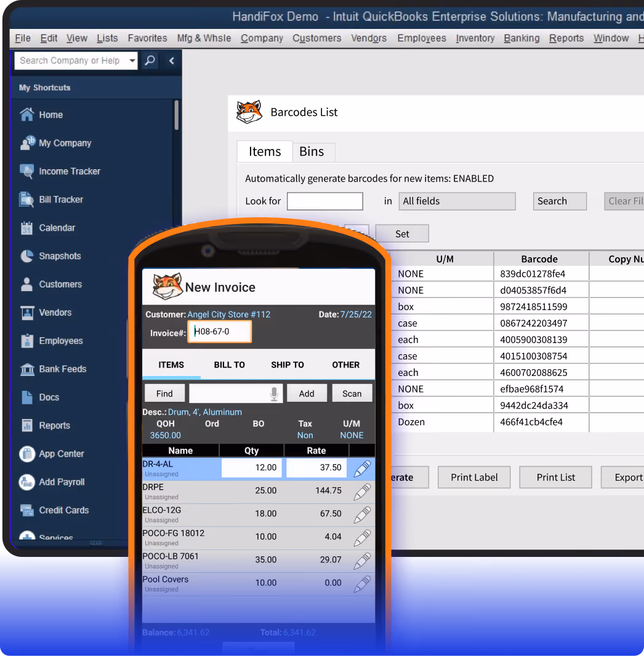Tap the microphone icon in phone search field

274,394
